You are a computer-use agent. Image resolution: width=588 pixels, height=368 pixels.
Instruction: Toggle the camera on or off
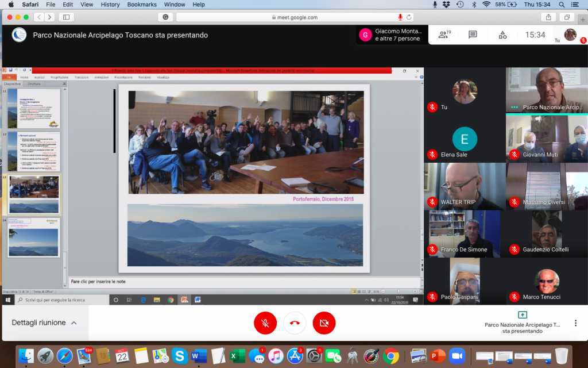[x=324, y=323]
